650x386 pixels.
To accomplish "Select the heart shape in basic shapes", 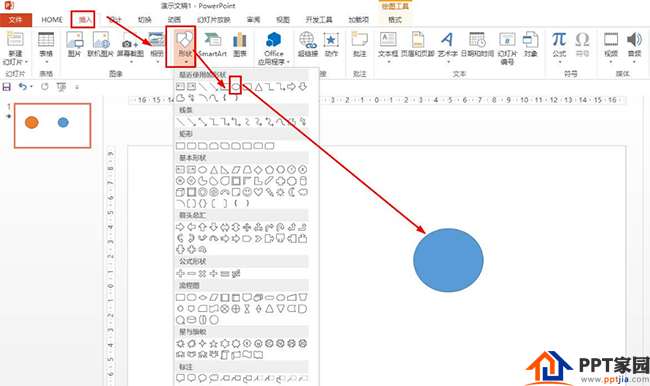I will pyautogui.click(x=258, y=192).
